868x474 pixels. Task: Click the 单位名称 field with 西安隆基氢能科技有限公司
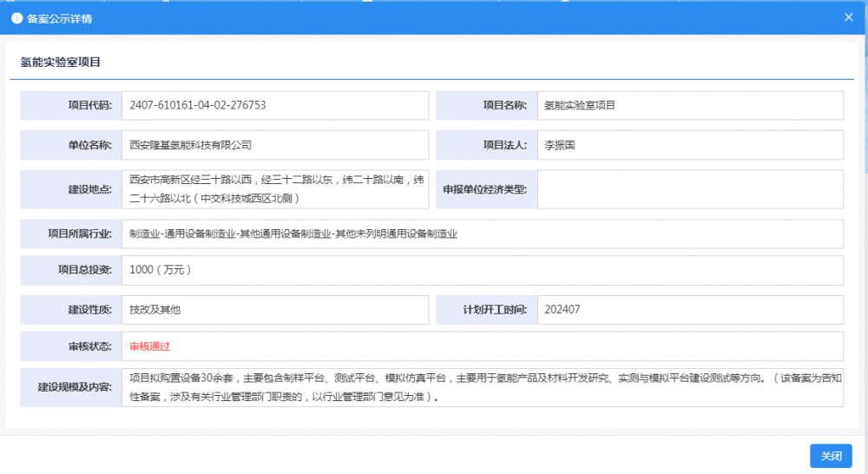[x=275, y=145]
